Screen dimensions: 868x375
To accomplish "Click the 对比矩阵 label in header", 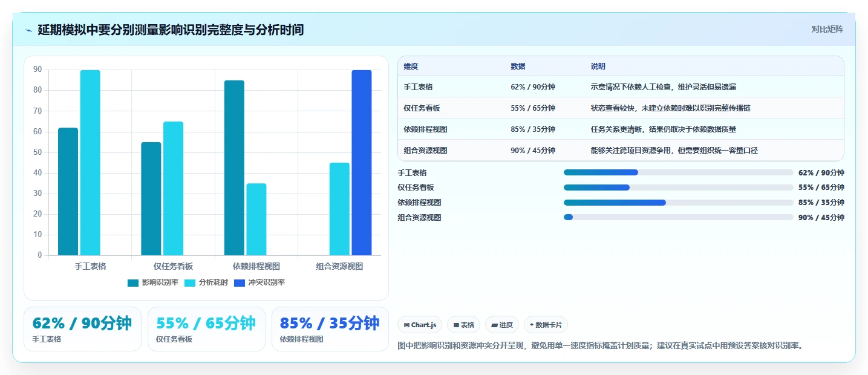I will (827, 29).
